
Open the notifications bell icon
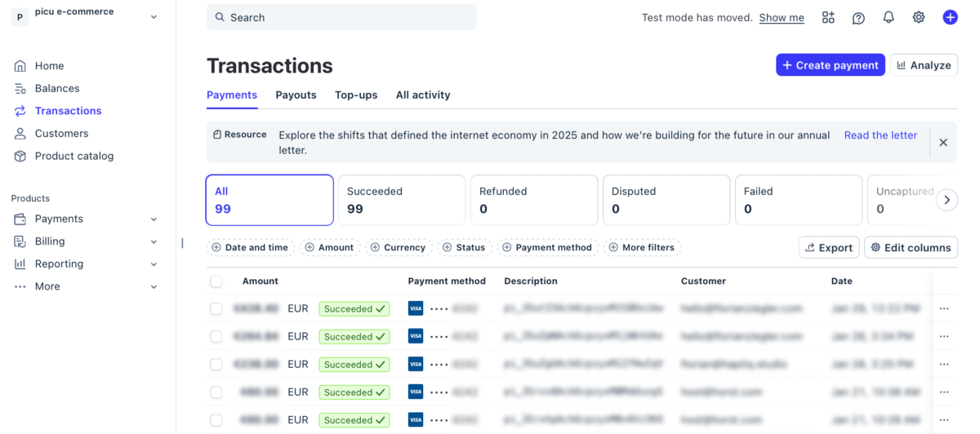tap(889, 17)
